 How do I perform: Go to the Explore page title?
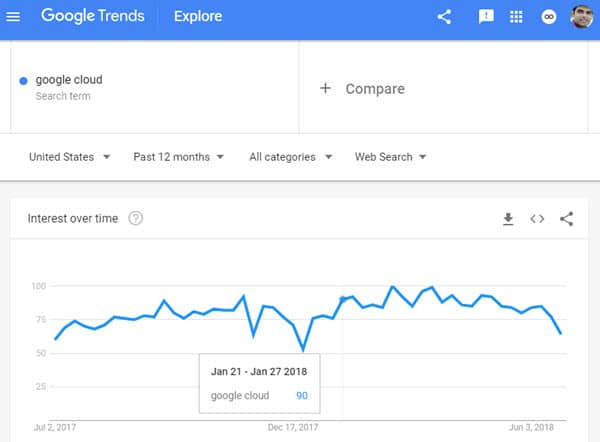click(198, 16)
